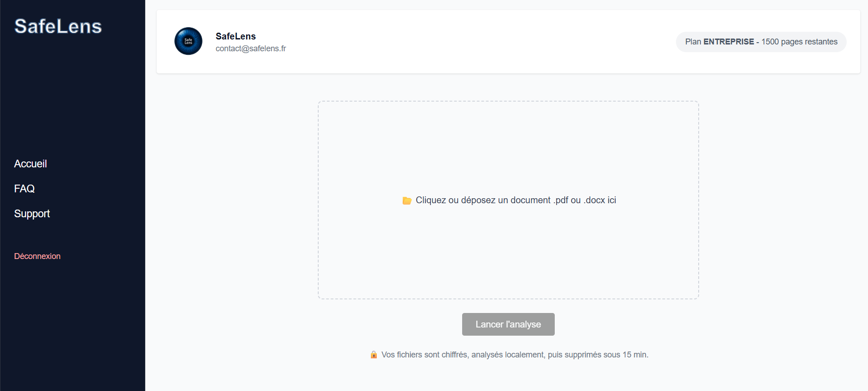Click the SafeLens title in the sidebar

(58, 26)
